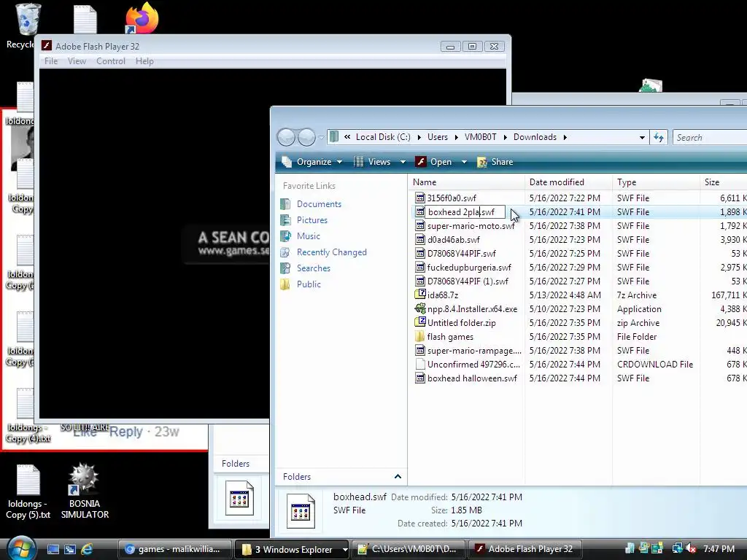
Task: Sort files by Size column header
Action: 724,182
